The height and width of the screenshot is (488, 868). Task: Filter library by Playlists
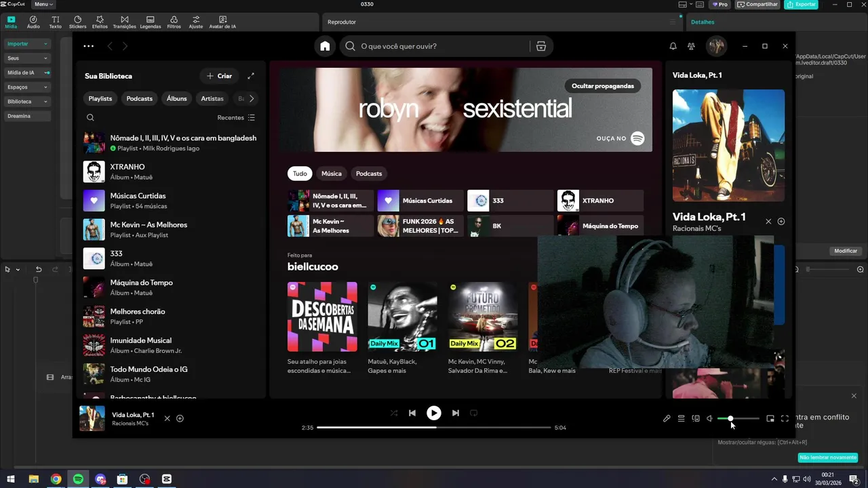(100, 99)
